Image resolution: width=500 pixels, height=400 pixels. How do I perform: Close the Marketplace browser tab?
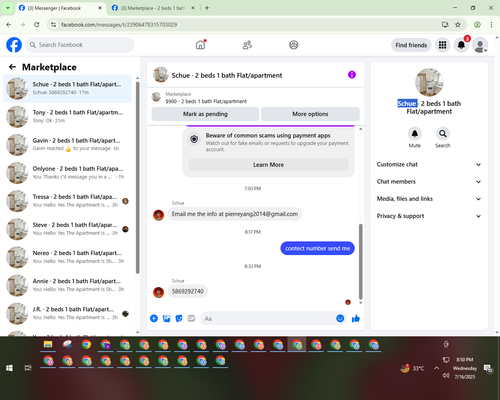click(x=193, y=8)
